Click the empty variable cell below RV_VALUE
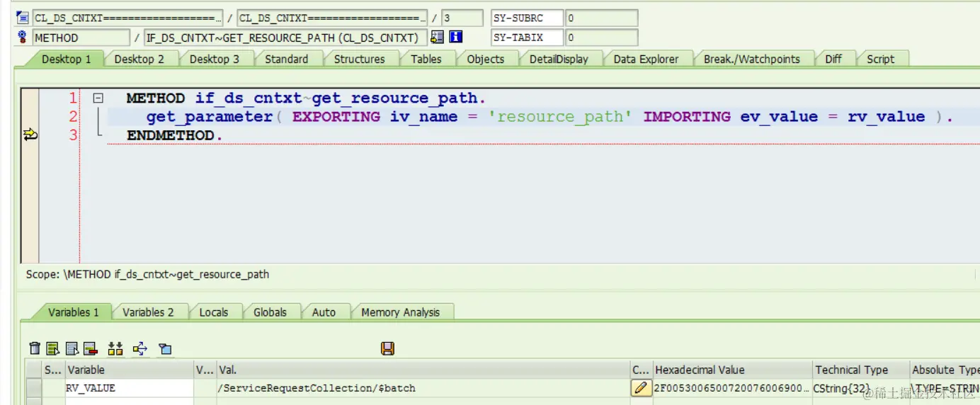The width and height of the screenshot is (980, 405). click(x=129, y=401)
